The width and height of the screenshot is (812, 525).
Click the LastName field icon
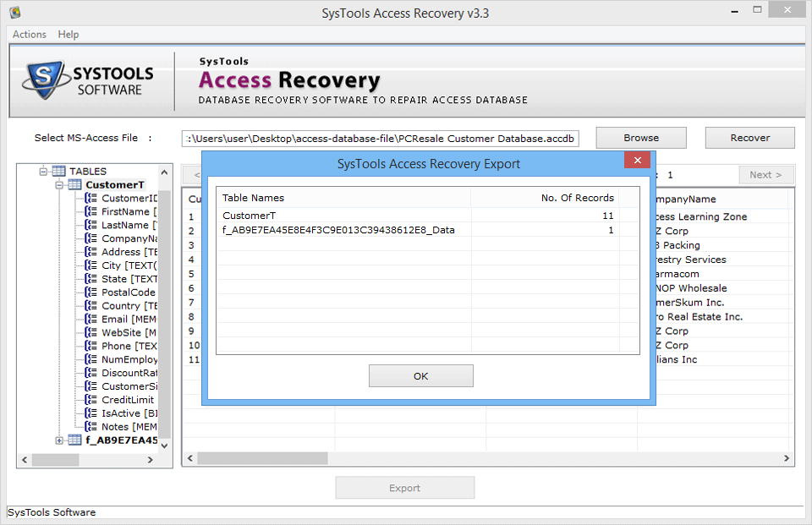coord(91,225)
